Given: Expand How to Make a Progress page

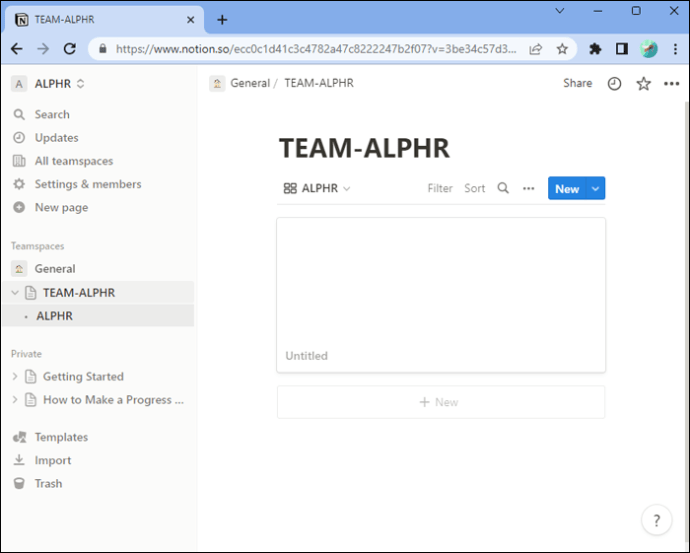Looking at the screenshot, I should click(15, 400).
